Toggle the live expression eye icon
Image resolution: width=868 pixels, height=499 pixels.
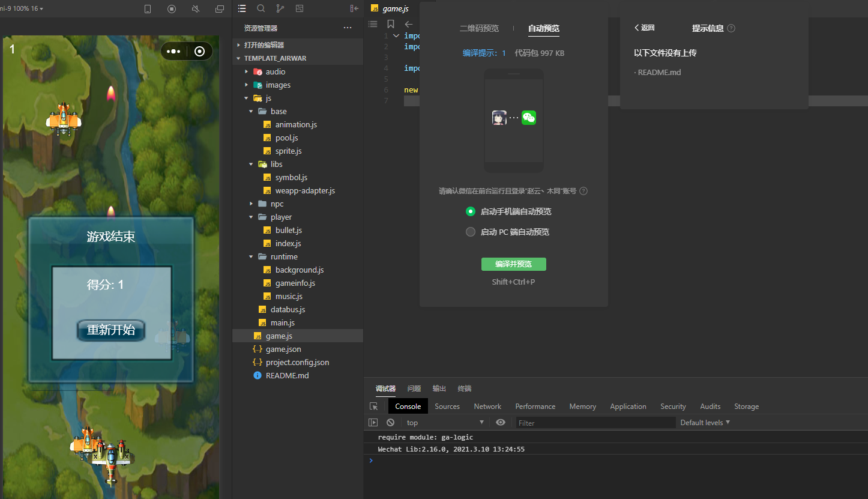[501, 423]
